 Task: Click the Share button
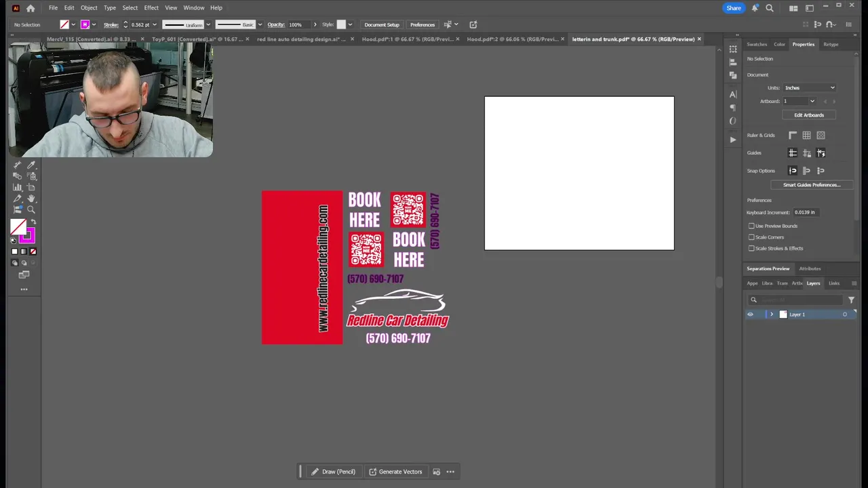tap(734, 8)
